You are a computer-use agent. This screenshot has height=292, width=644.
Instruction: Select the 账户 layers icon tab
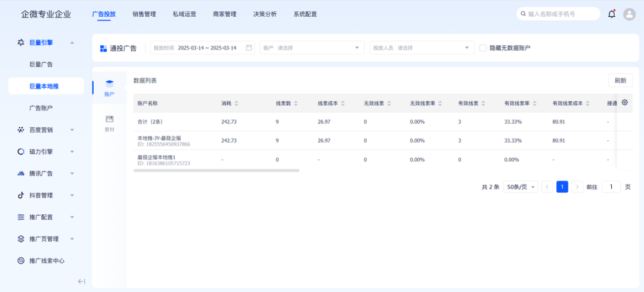109,87
